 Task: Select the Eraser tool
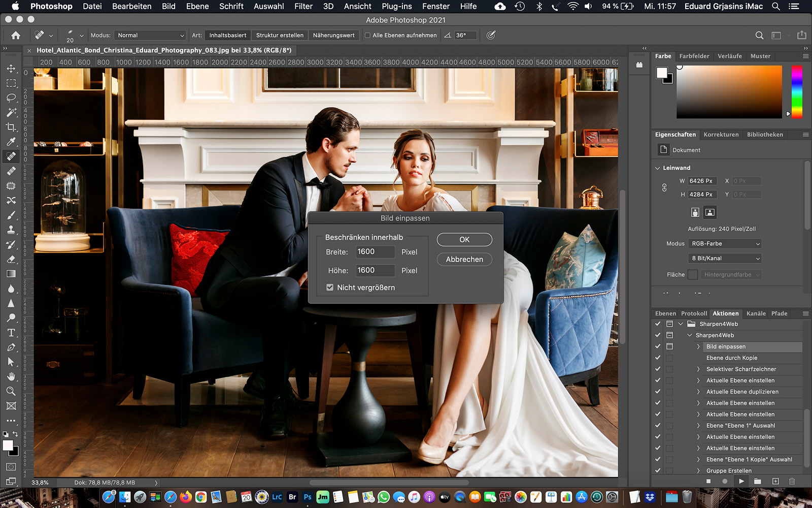(x=11, y=259)
